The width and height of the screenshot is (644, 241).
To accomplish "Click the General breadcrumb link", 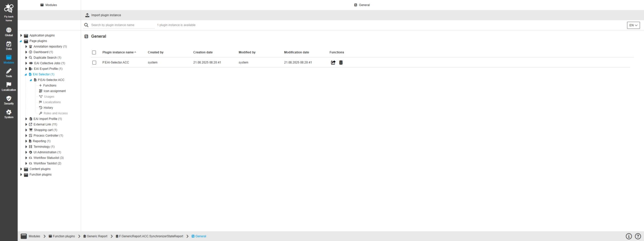I will 199,236.
